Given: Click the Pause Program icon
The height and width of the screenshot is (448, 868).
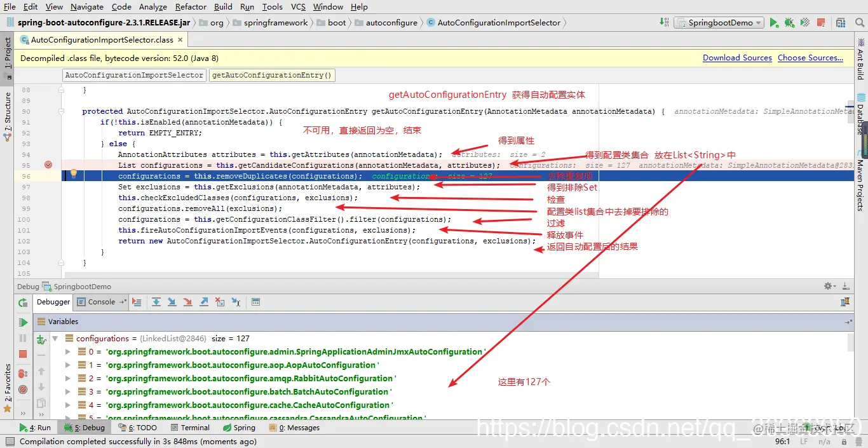Looking at the screenshot, I should click(23, 338).
